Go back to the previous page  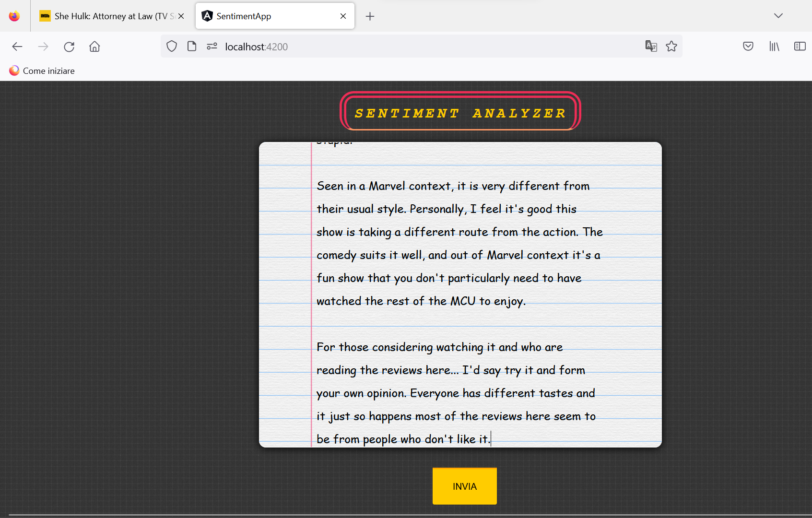[x=17, y=47]
